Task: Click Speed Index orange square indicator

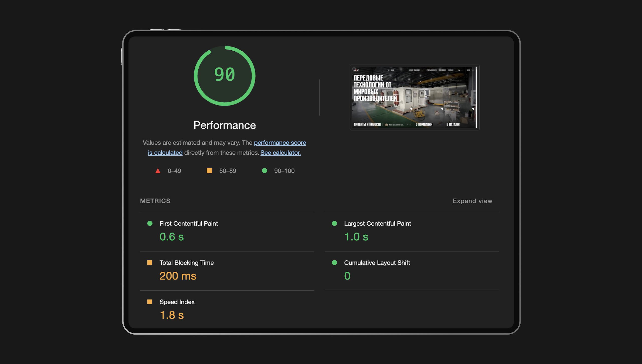Action: coord(149,302)
